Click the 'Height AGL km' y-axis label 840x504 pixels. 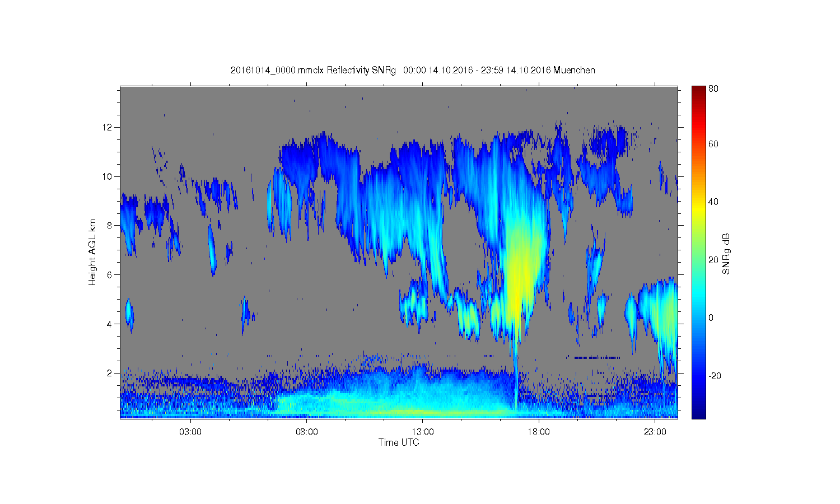pyautogui.click(x=92, y=252)
